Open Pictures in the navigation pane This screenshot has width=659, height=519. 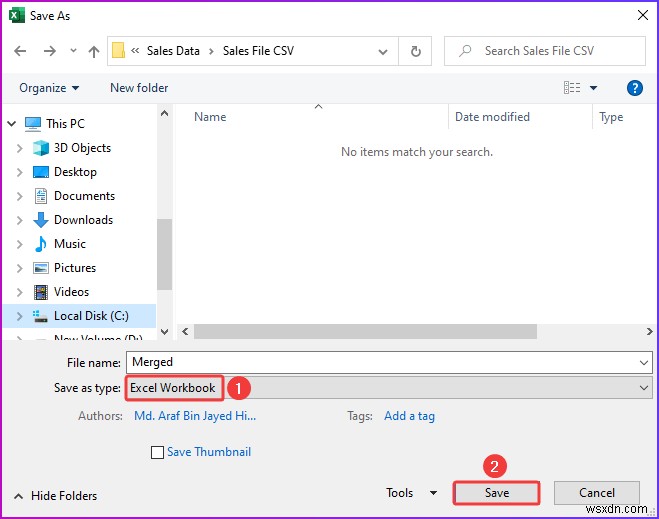(x=75, y=268)
